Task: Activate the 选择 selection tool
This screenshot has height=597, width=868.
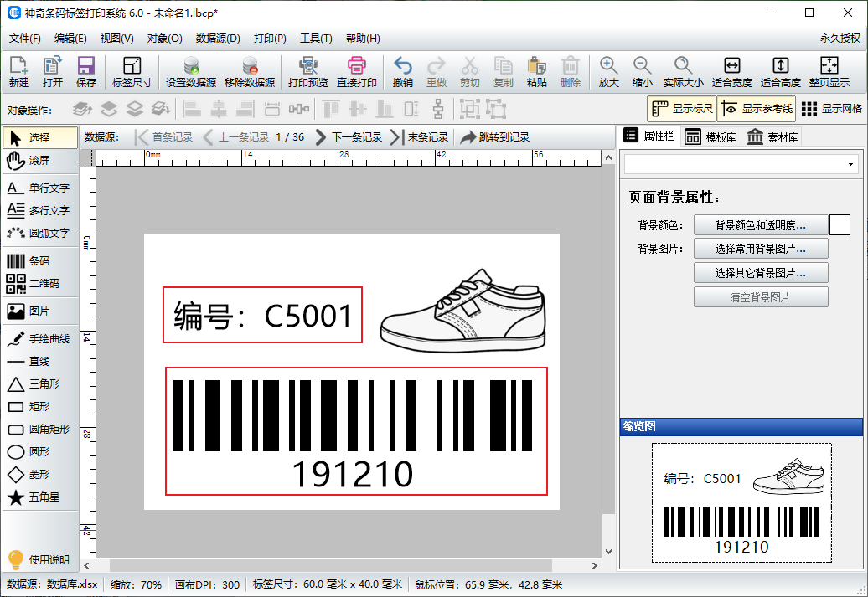Action: tap(40, 138)
